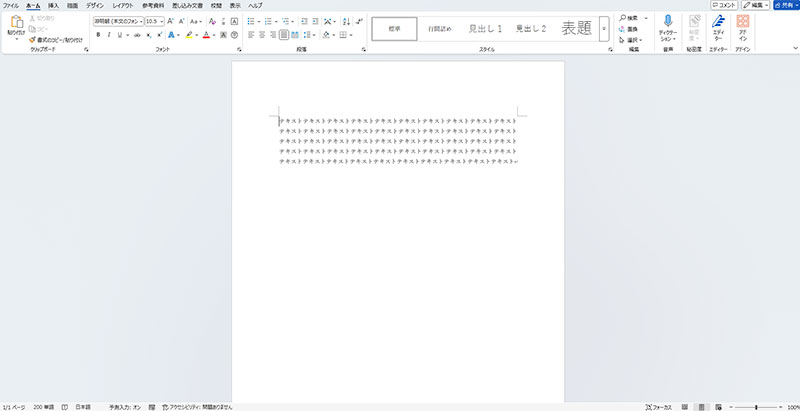The height and width of the screenshot is (411, 800).
Task: Switch to the デザイン (Design) tab
Action: [94, 6]
